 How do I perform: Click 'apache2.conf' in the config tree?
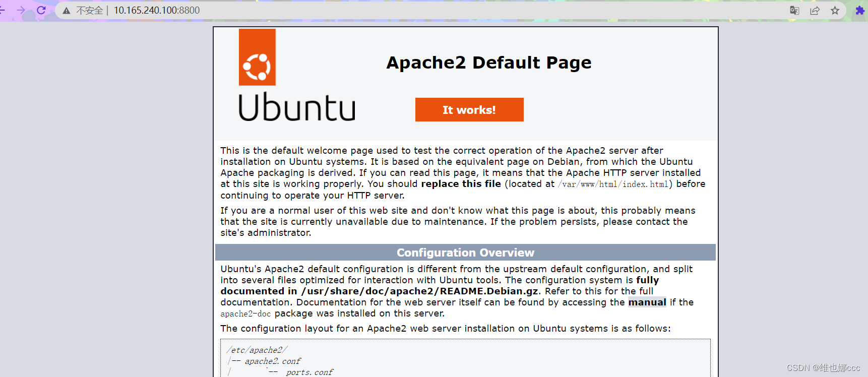coord(273,361)
